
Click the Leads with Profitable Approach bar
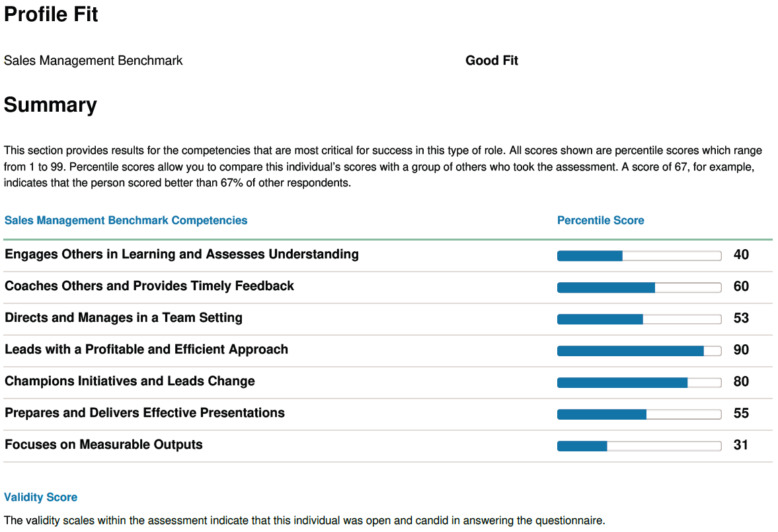pyautogui.click(x=639, y=351)
